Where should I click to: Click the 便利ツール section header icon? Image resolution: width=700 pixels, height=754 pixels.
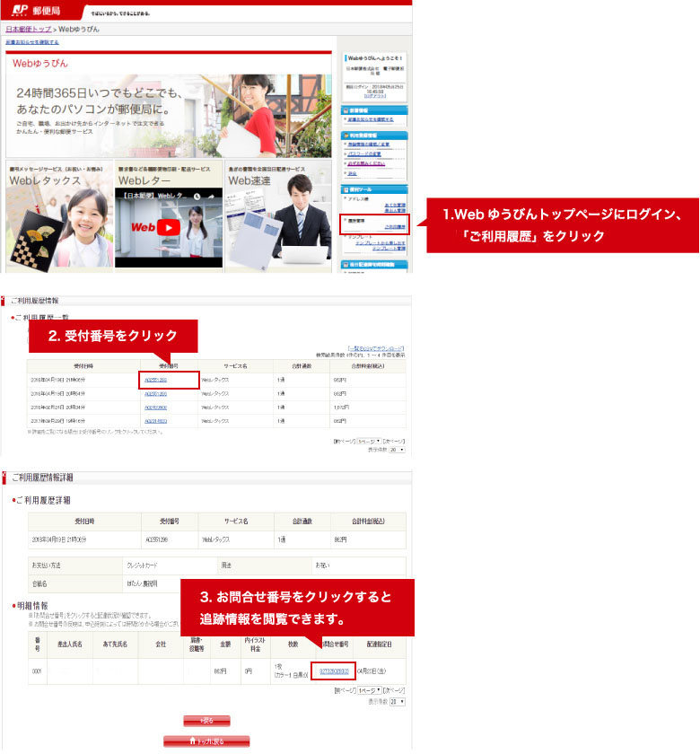[x=346, y=189]
